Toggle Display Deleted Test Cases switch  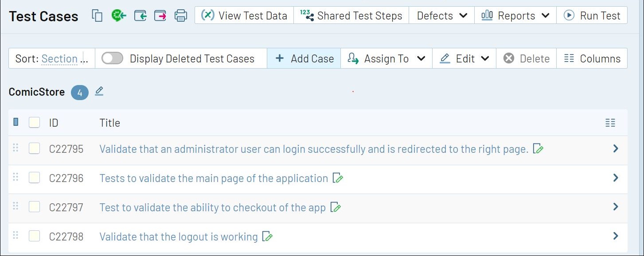[x=112, y=58]
